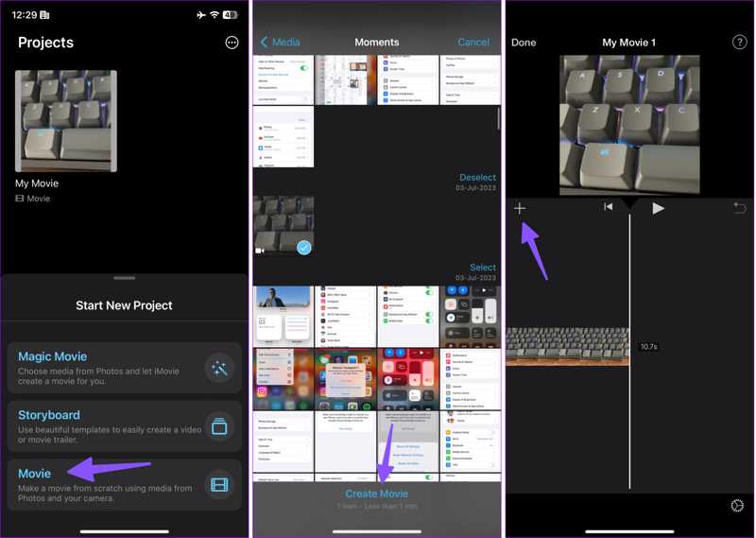
Task: Choose the Magic Movie project option
Action: click(x=125, y=368)
